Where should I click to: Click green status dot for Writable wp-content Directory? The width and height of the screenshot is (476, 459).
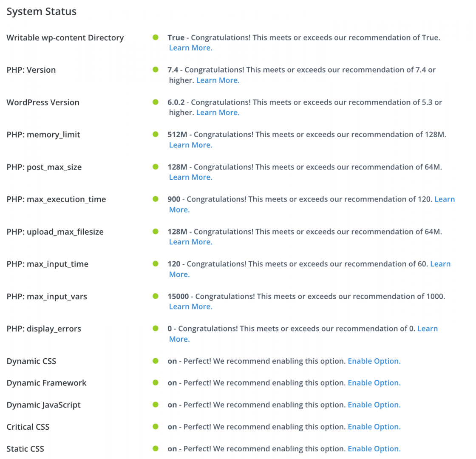(x=156, y=37)
